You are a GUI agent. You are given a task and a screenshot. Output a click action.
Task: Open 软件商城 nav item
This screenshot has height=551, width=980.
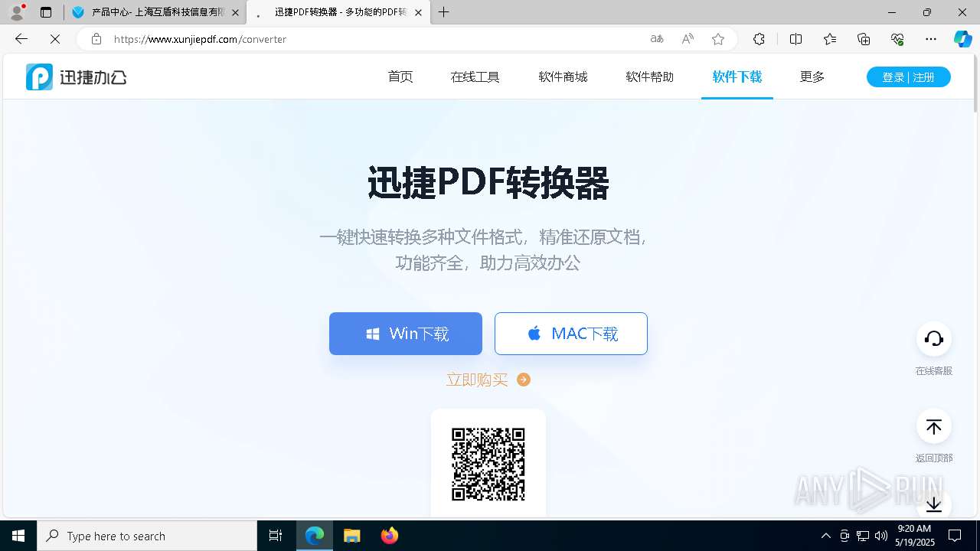[563, 77]
